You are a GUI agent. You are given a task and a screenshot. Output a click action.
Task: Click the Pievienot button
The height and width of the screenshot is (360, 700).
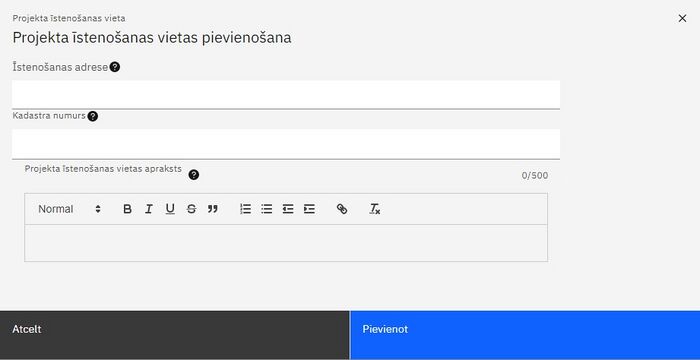[525, 335]
